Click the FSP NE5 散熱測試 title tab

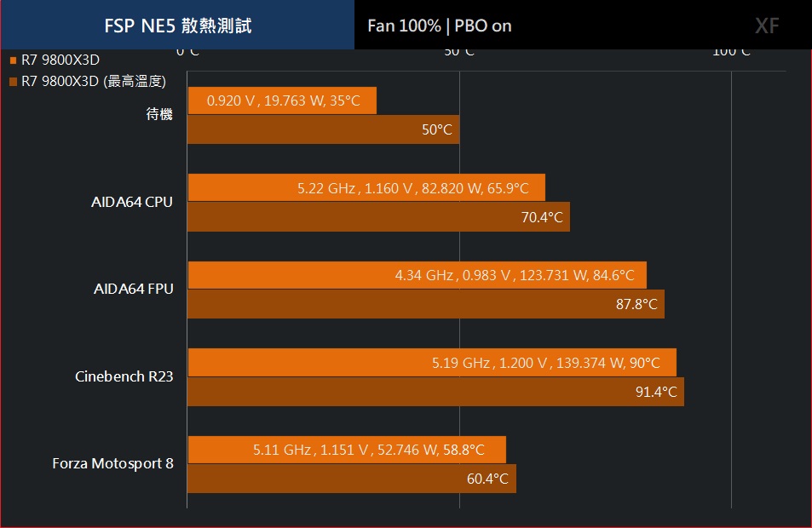click(177, 25)
